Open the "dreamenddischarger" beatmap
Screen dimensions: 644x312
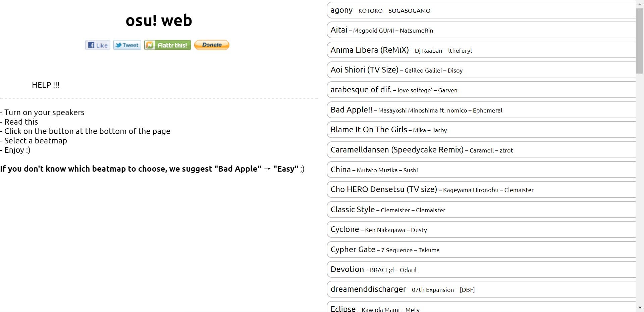point(481,289)
